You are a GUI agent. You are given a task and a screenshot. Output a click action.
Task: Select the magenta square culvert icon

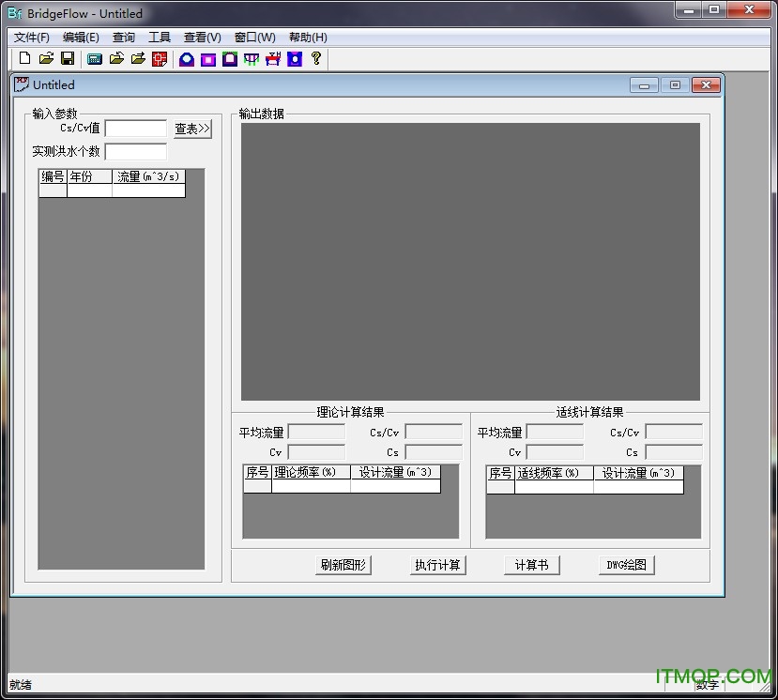click(208, 59)
